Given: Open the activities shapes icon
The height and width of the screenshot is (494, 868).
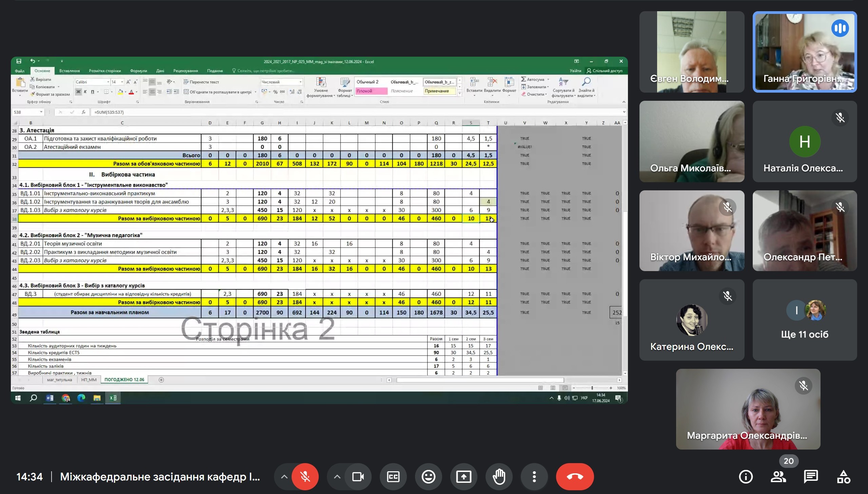Looking at the screenshot, I should click(x=843, y=477).
